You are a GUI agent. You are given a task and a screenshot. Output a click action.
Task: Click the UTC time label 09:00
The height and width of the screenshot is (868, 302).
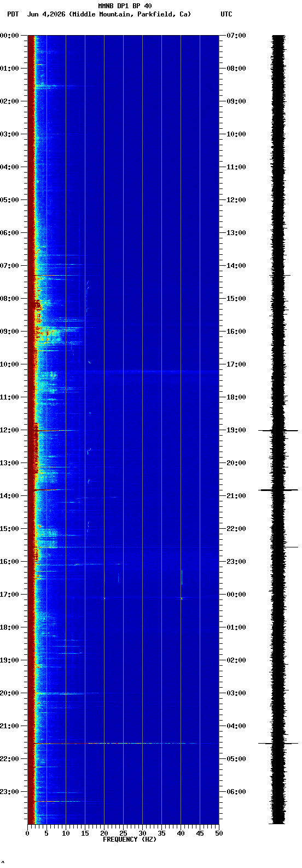(236, 101)
